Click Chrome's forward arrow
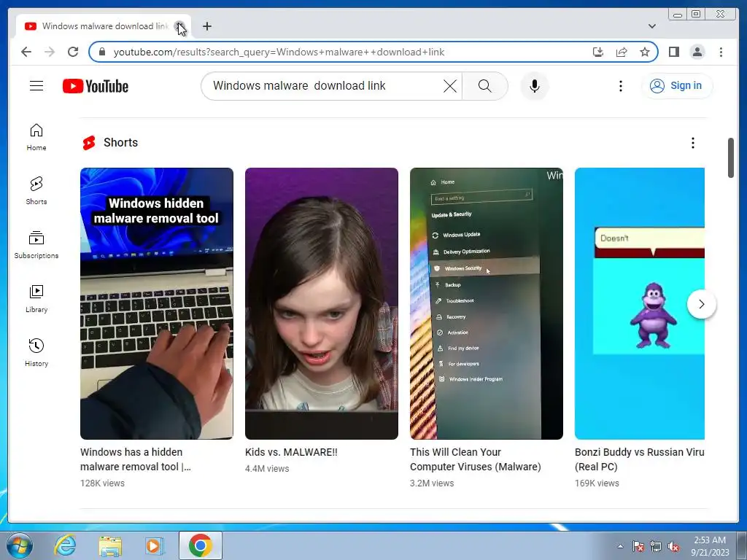The height and width of the screenshot is (560, 747). [x=50, y=52]
